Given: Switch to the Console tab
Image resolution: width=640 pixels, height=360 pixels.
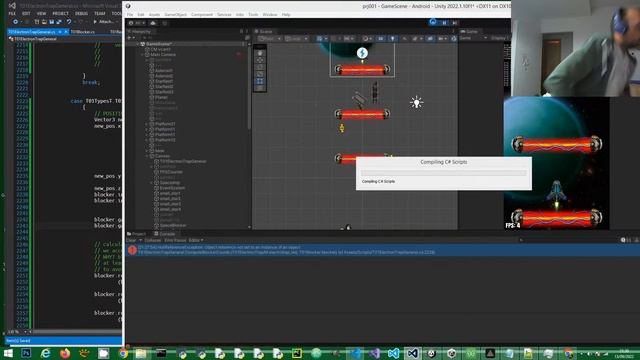Looking at the screenshot, I should pyautogui.click(x=165, y=234).
